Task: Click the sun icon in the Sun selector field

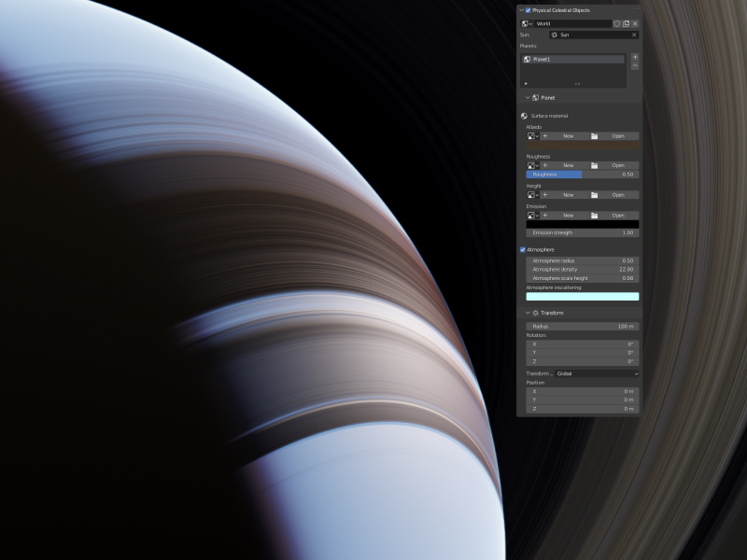Action: [555, 35]
